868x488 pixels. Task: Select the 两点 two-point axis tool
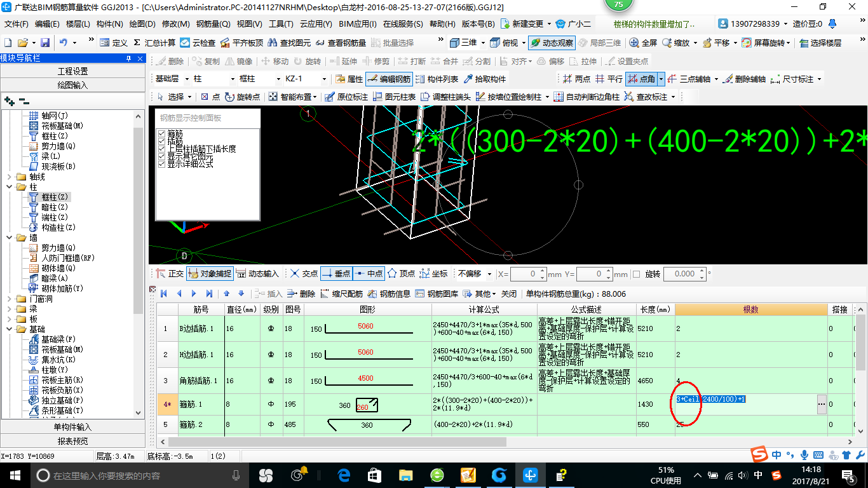click(x=577, y=79)
